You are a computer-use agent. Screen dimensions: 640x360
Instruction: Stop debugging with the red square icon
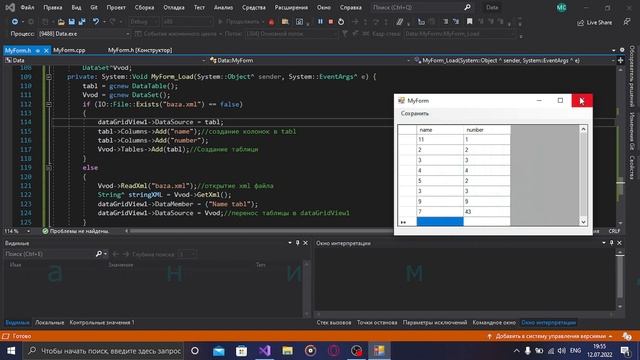[x=331, y=22]
